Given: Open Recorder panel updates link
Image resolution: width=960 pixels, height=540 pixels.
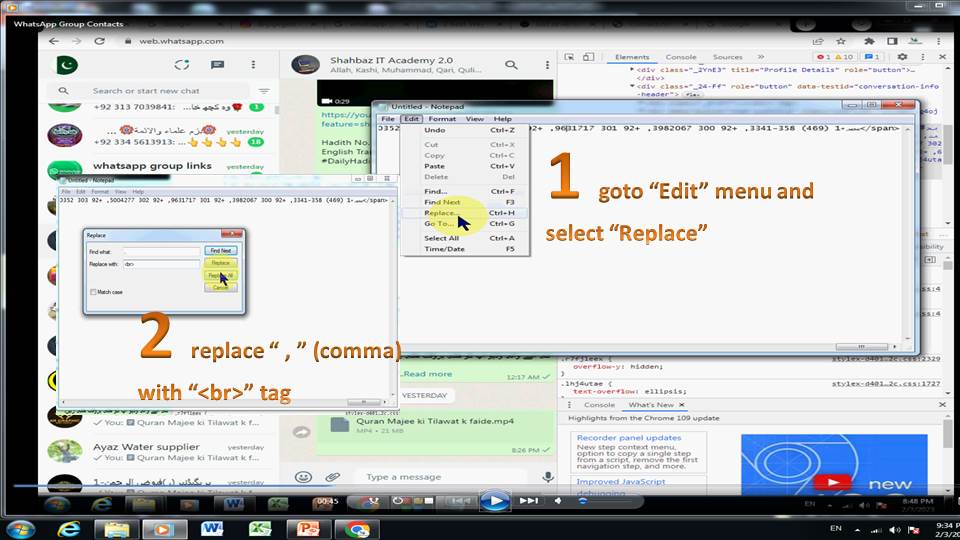Looking at the screenshot, I should click(x=629, y=438).
